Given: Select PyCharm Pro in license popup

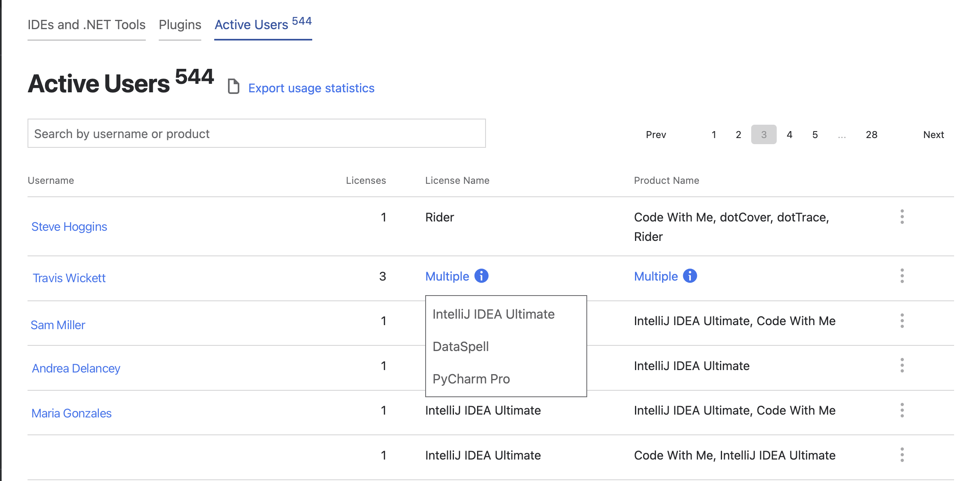Looking at the screenshot, I should pos(471,379).
